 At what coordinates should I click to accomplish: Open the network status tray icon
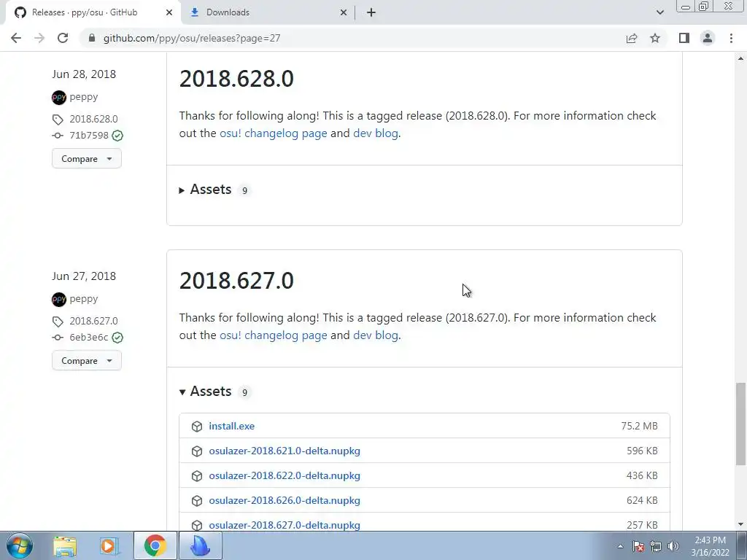point(656,546)
